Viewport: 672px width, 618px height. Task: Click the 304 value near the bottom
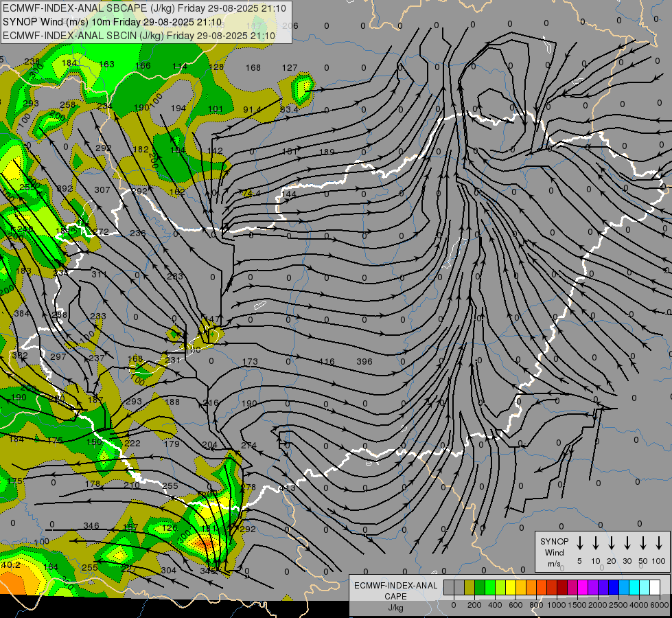pyautogui.click(x=168, y=570)
